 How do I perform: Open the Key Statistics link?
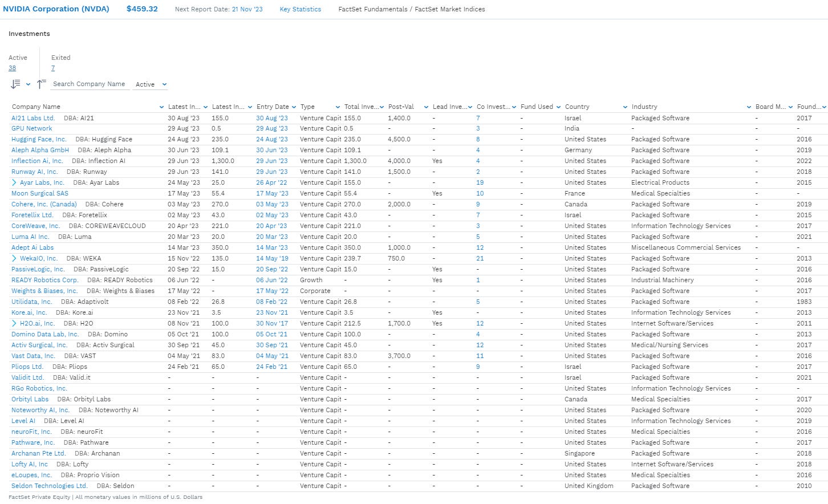click(x=300, y=9)
